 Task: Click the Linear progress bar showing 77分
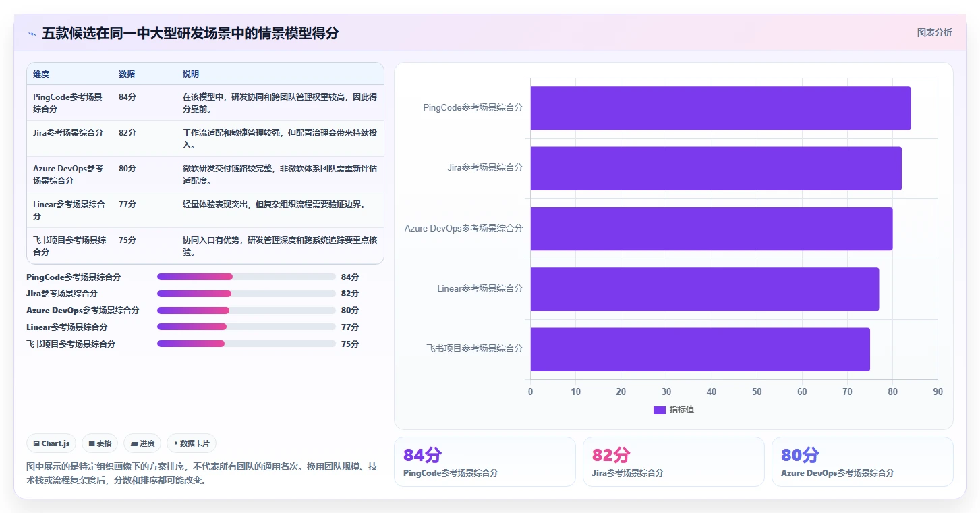coord(246,327)
